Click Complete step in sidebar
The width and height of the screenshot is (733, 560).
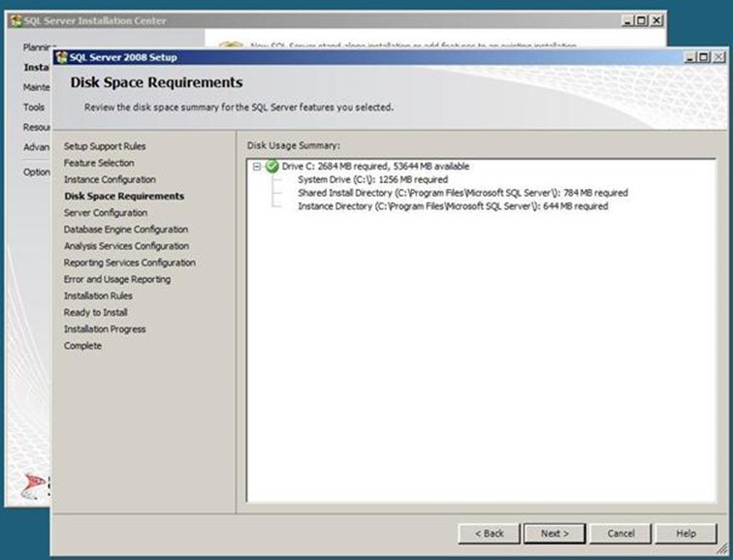click(82, 346)
